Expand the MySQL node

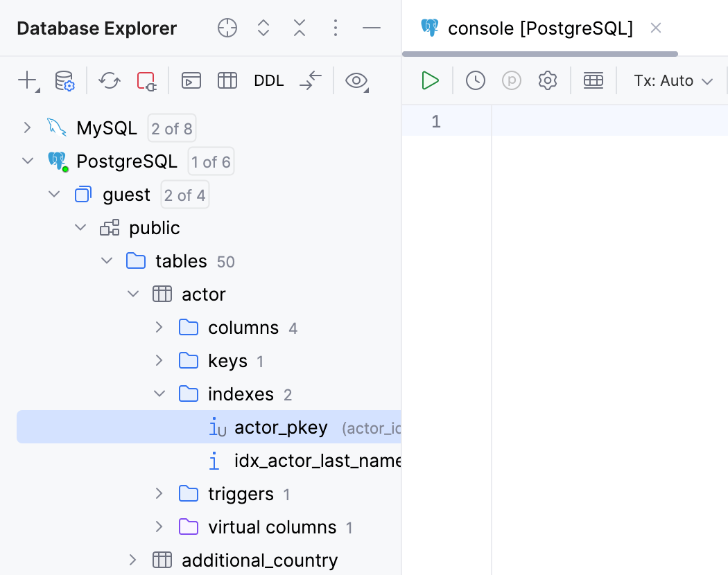point(27,127)
